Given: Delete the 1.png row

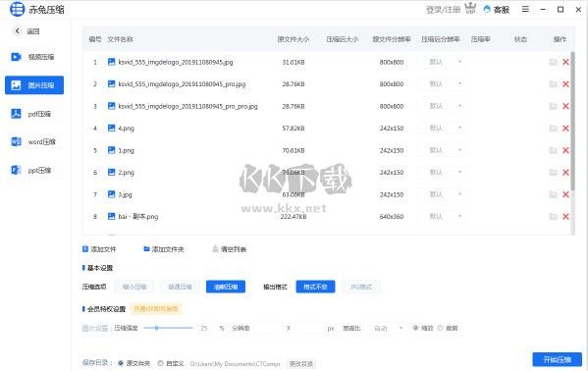Looking at the screenshot, I should (x=565, y=150).
